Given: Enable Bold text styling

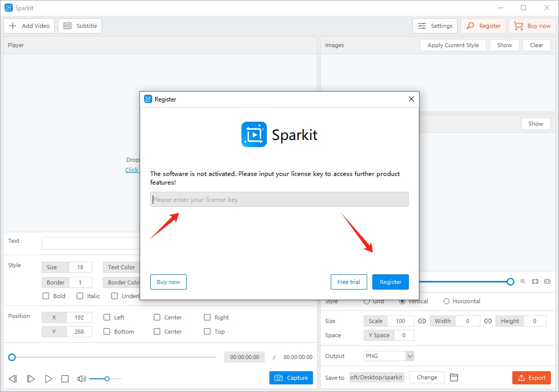Looking at the screenshot, I should pos(45,296).
